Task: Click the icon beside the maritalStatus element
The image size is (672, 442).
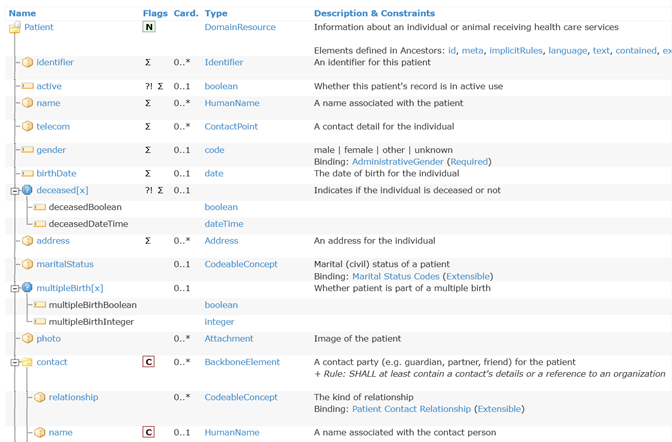Action: (27, 265)
